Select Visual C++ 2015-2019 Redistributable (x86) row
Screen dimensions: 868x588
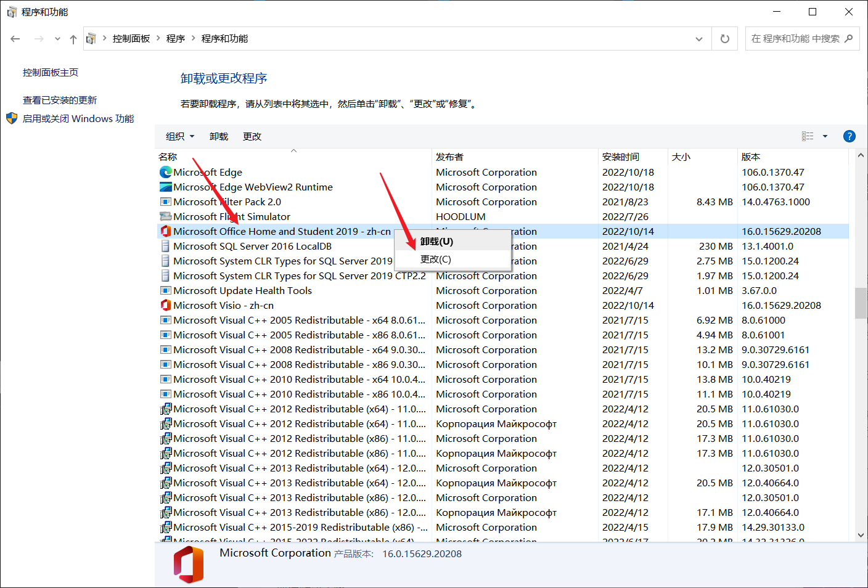click(x=503, y=528)
